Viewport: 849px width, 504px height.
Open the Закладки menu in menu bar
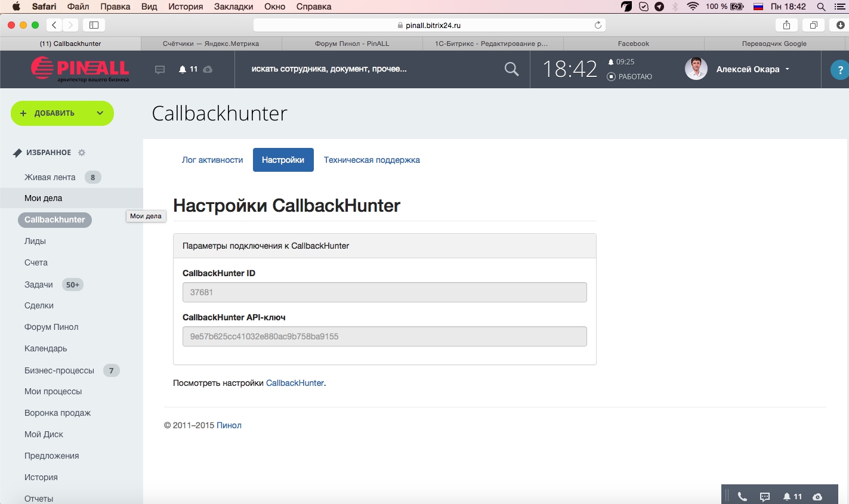234,7
